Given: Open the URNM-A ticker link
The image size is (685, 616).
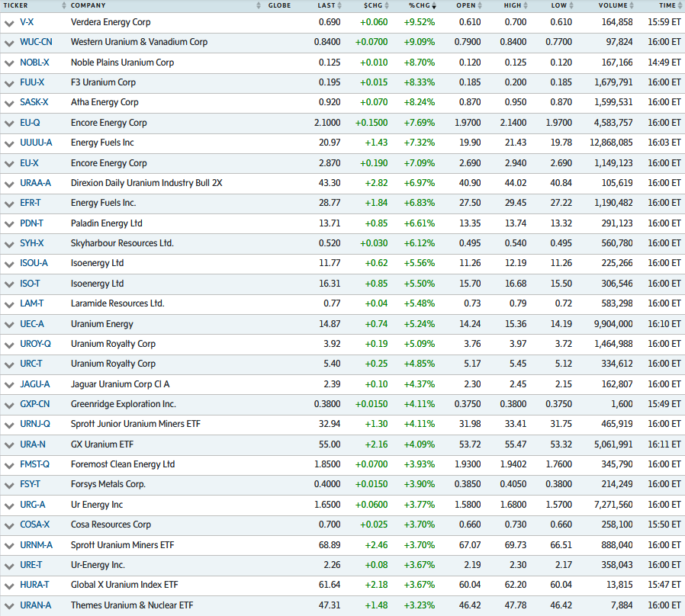Looking at the screenshot, I should pos(37,545).
